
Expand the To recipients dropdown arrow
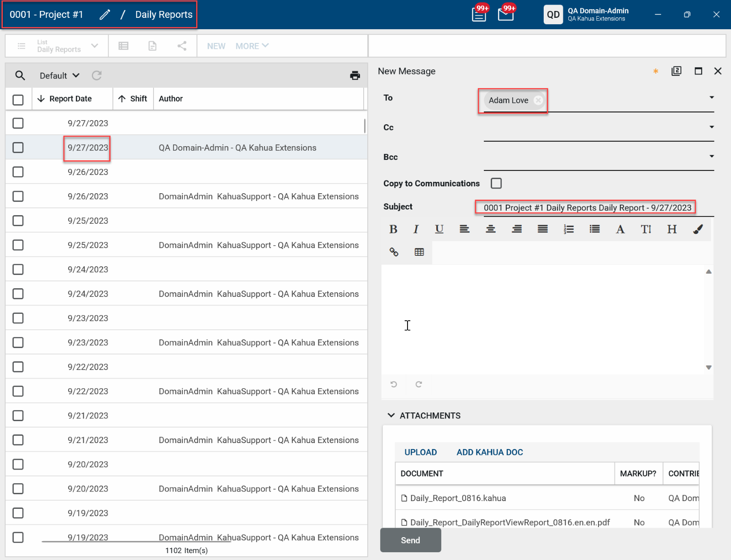pyautogui.click(x=711, y=98)
